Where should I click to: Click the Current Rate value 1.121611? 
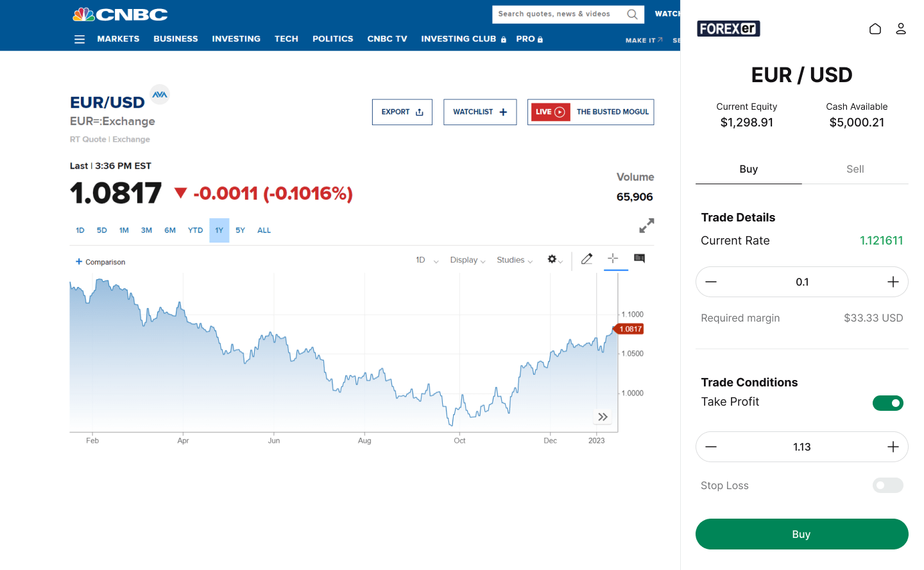(881, 241)
